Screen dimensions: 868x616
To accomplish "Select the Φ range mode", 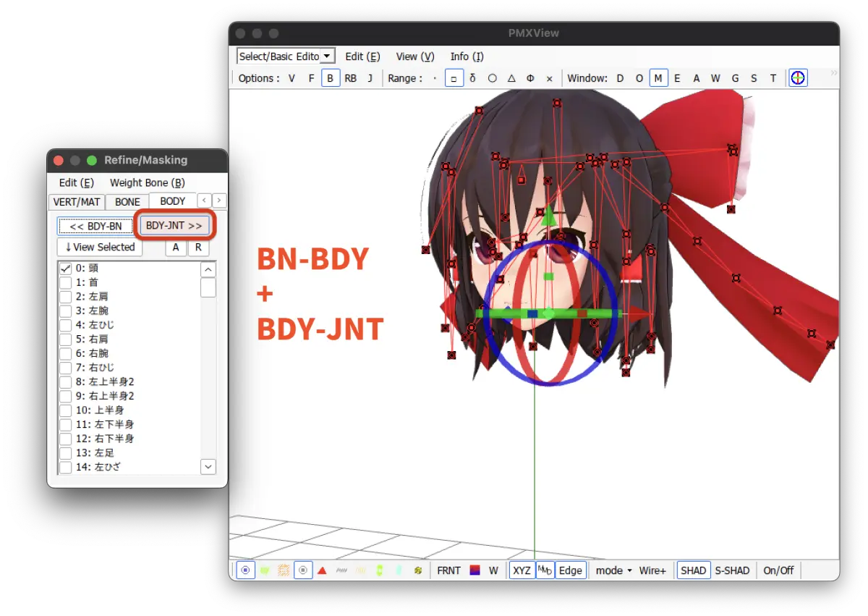I will 530,78.
